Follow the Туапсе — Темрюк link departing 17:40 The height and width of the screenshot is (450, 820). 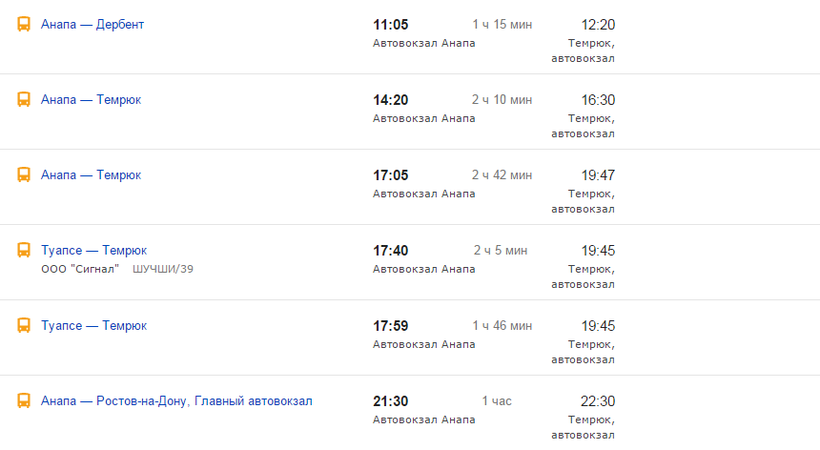(93, 250)
